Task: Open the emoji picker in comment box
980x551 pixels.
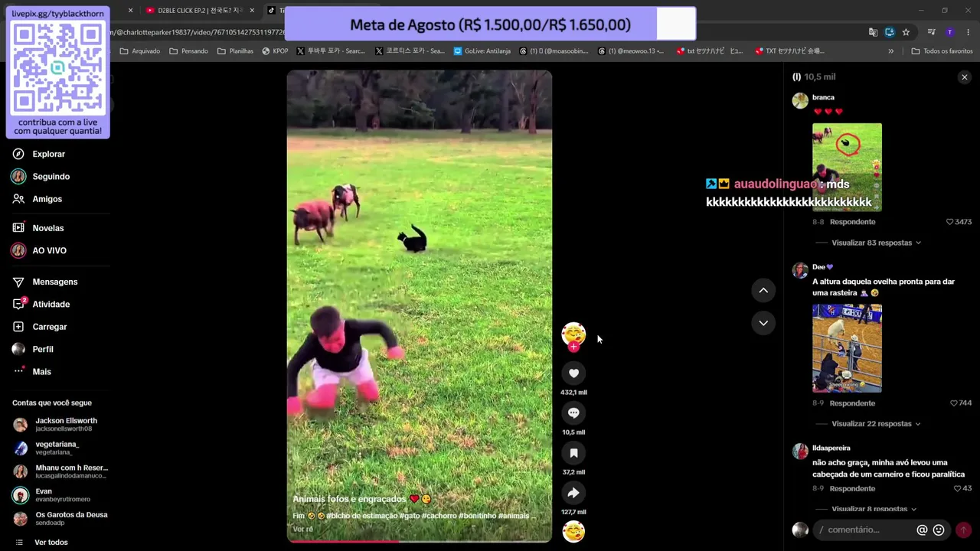Action: [x=939, y=530]
